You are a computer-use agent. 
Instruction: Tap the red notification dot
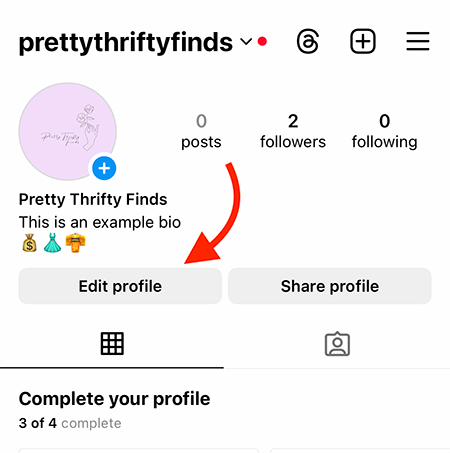[262, 41]
